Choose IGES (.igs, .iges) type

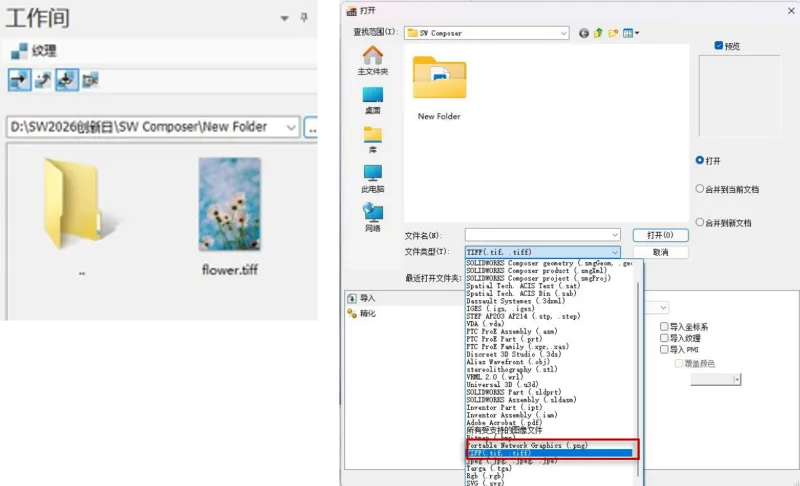500,309
